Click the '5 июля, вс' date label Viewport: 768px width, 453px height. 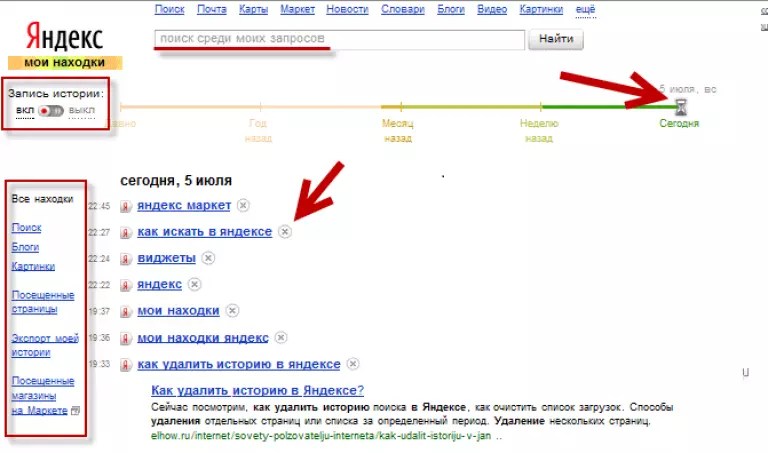pos(688,89)
